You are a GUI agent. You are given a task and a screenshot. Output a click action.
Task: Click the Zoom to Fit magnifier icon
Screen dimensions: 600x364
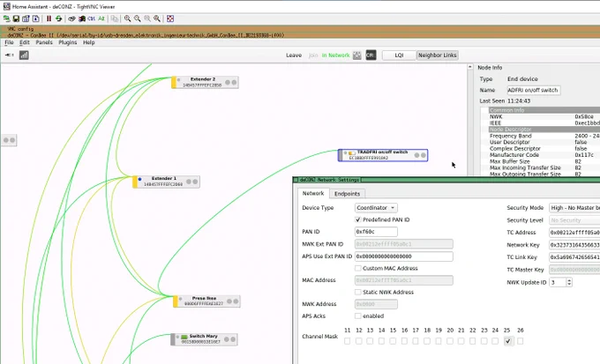pyautogui.click(x=157, y=19)
